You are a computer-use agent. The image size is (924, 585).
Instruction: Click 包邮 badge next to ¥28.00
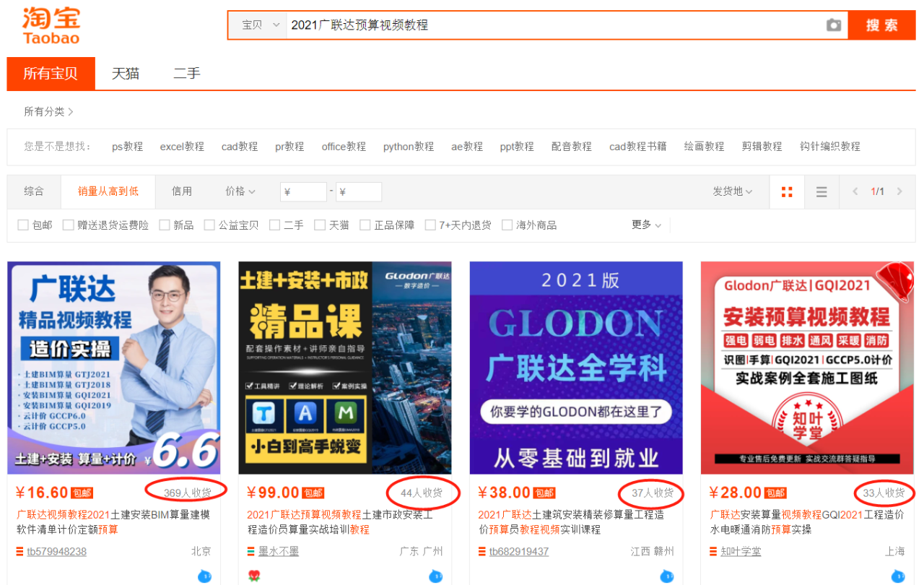775,493
